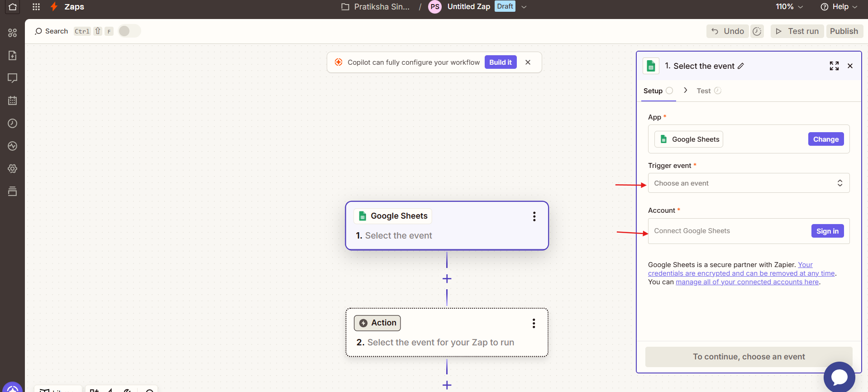Click the Draft status badge
Screen dimensions: 868x392
click(505, 6)
